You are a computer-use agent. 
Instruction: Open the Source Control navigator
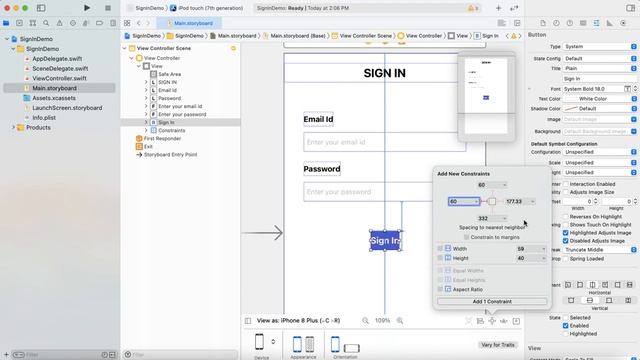(19, 23)
